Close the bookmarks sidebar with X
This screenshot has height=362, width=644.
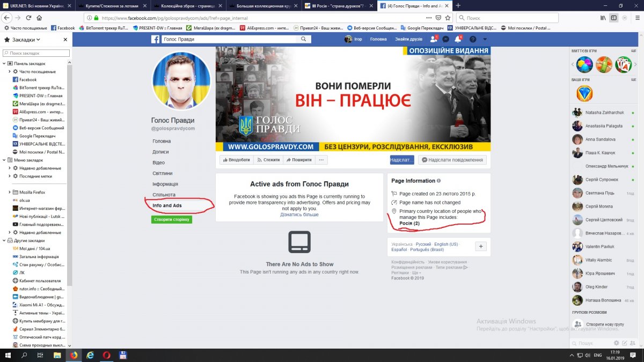(x=65, y=40)
